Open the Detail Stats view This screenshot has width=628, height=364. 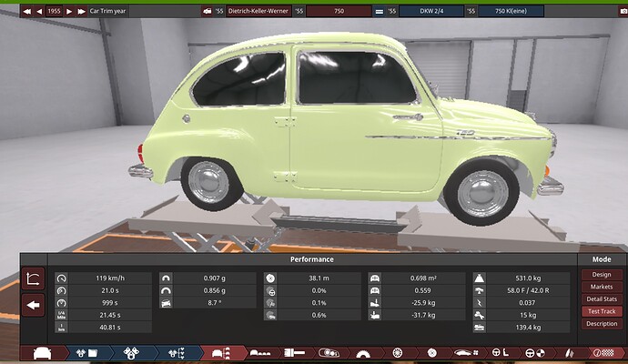point(602,298)
